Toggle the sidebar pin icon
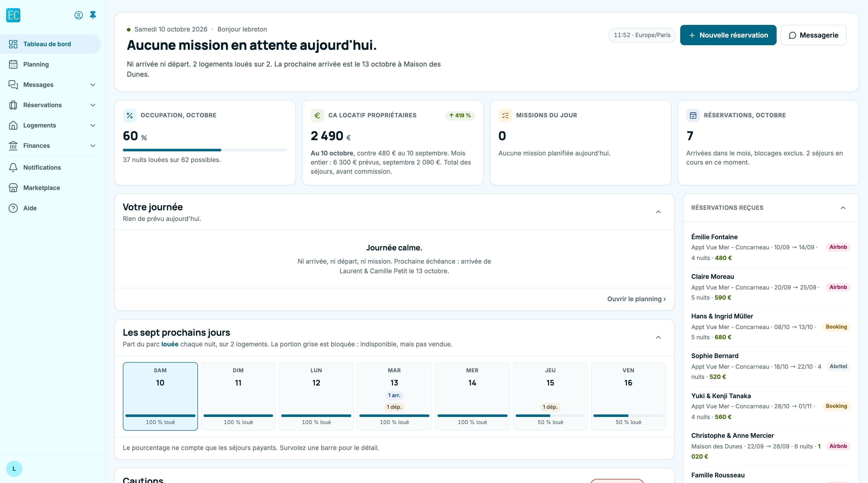This screenshot has width=868, height=483. (93, 15)
